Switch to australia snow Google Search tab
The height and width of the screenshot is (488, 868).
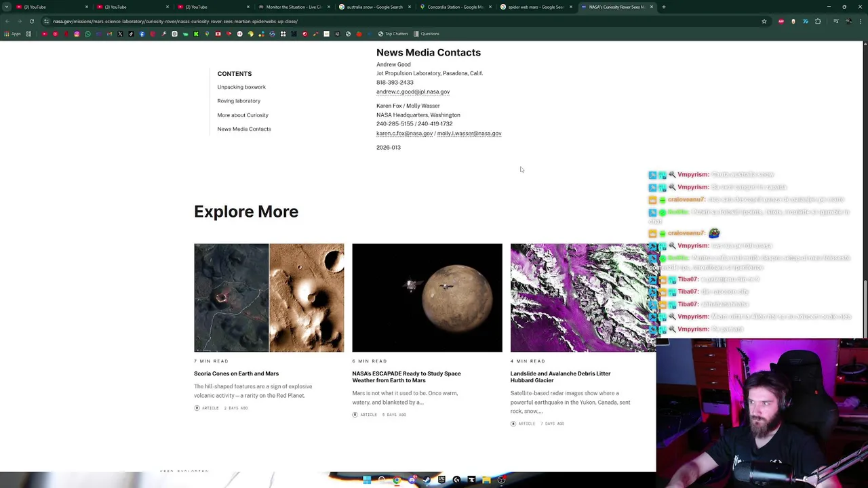point(373,7)
